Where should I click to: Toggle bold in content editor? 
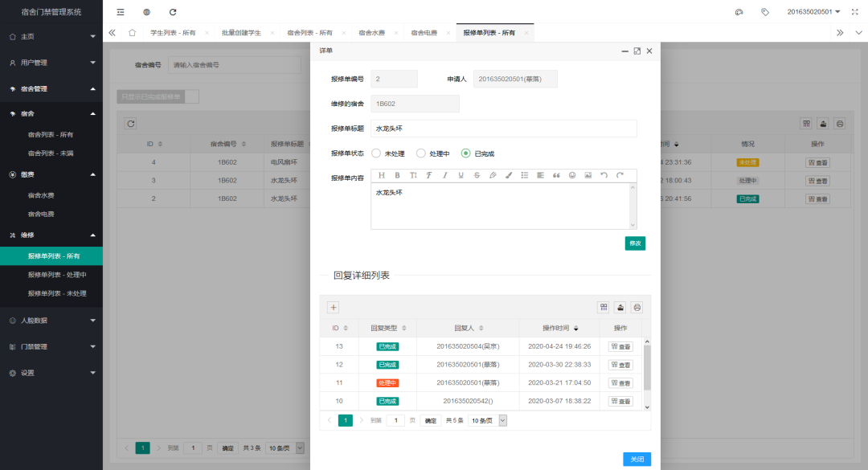coord(397,175)
